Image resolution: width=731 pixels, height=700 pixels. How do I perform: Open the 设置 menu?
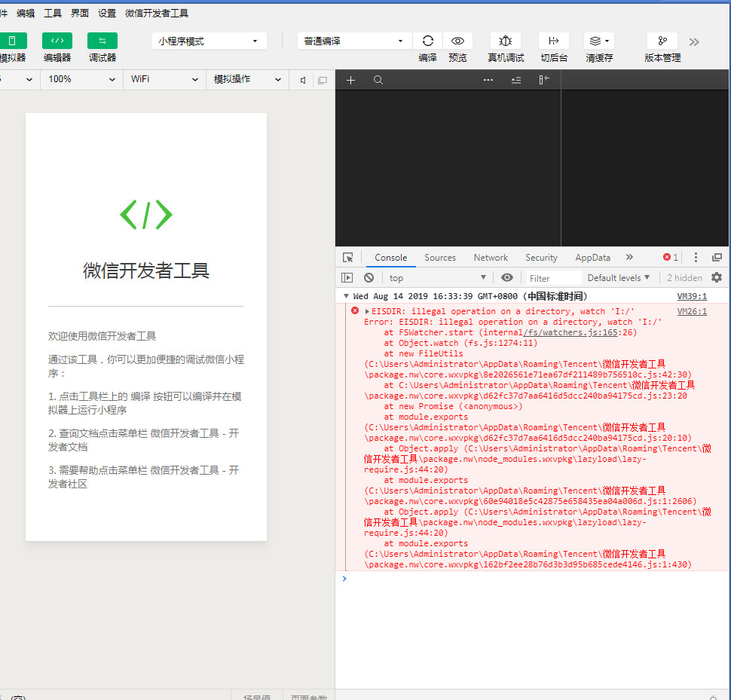point(107,13)
